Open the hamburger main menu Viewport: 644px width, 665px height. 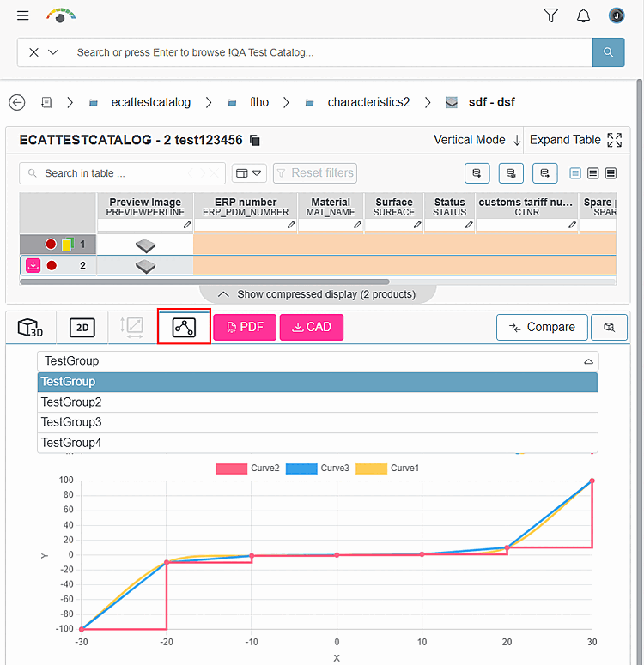[23, 15]
